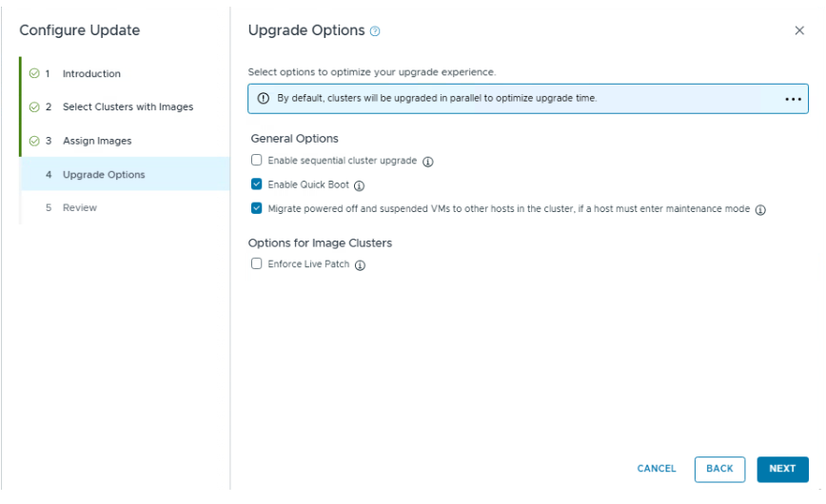Viewport: 826px width, 504px height.
Task: Click info icon after Migrate powered off VMs option
Action: (x=760, y=210)
